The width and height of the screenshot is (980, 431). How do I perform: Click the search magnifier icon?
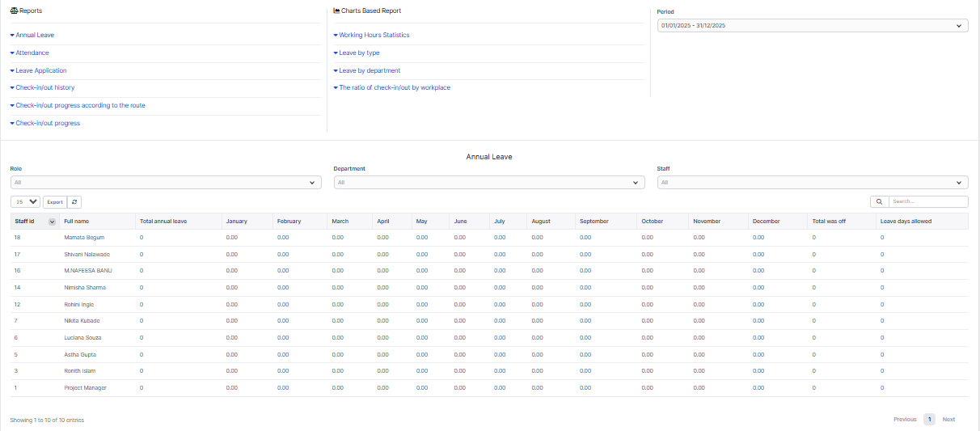click(x=879, y=202)
